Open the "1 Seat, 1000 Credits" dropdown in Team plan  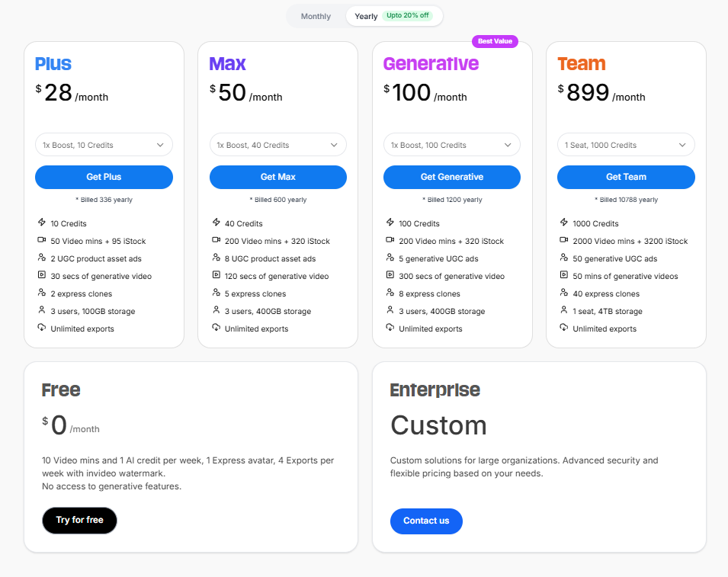[x=626, y=144]
